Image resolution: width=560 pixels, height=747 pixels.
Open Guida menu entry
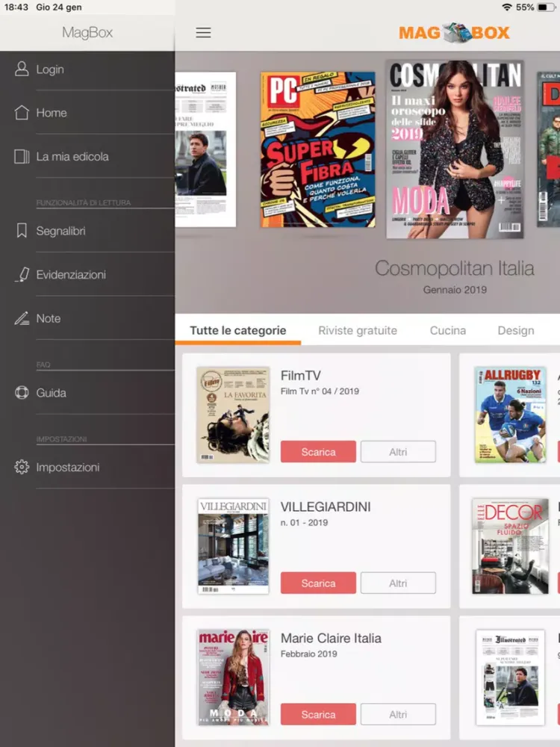87,393
